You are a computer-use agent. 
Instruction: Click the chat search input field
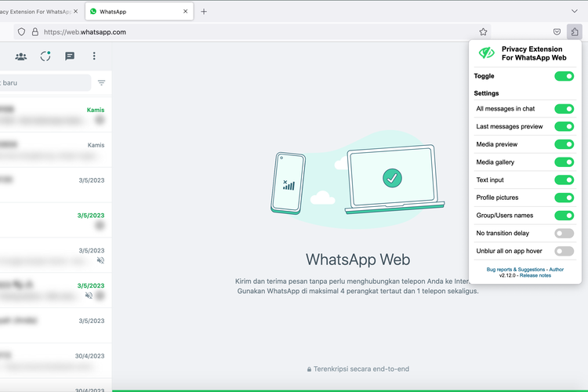pyautogui.click(x=43, y=82)
